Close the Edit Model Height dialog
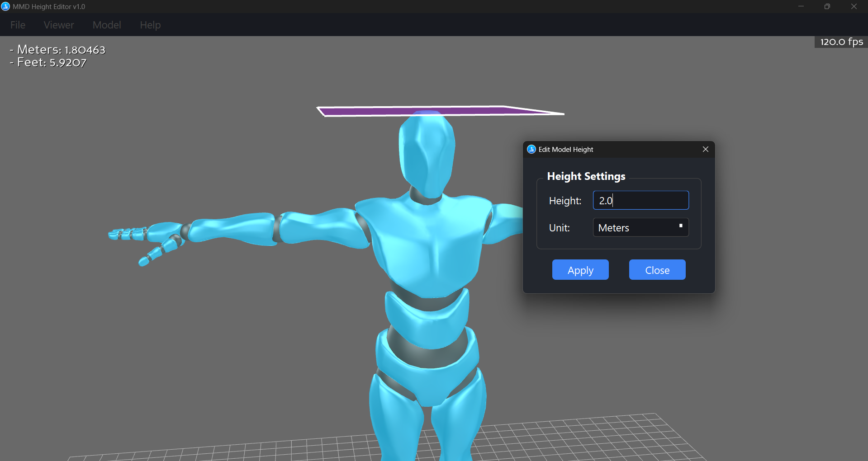 (706, 149)
